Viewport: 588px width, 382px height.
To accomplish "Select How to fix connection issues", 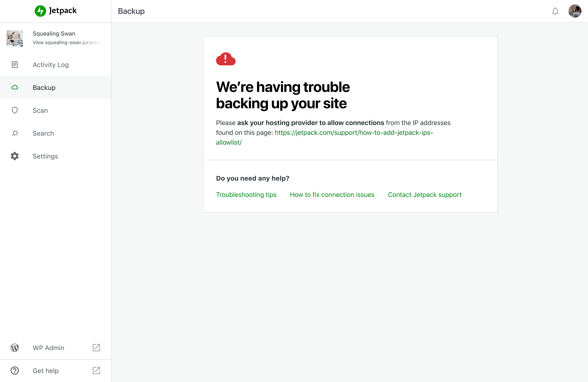I will [x=332, y=195].
